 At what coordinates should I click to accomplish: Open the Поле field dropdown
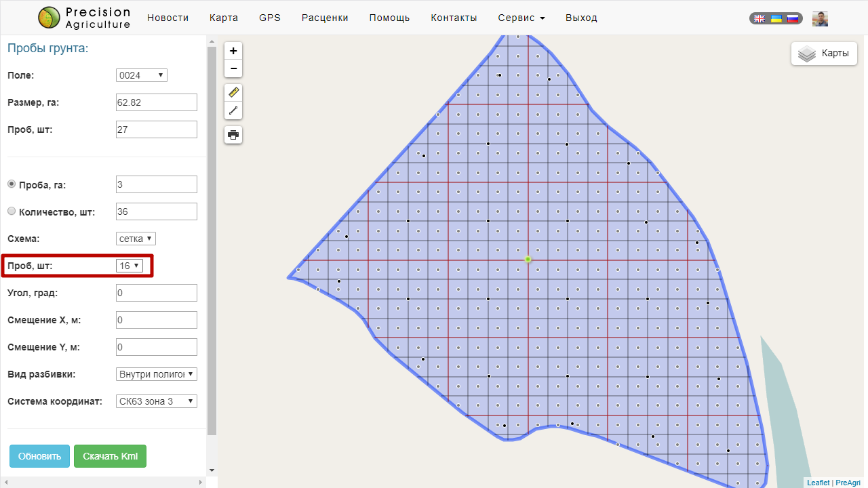click(x=142, y=75)
